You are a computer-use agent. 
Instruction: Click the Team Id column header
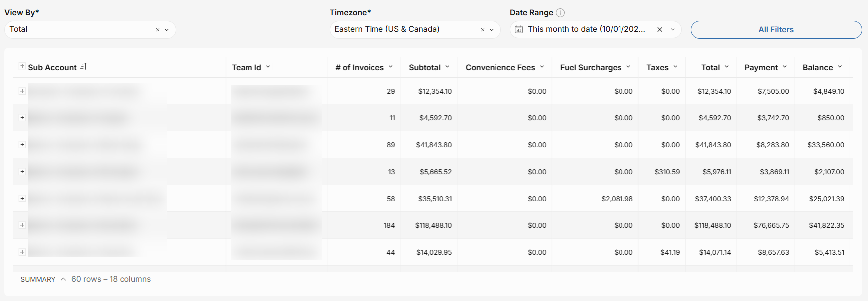point(247,68)
